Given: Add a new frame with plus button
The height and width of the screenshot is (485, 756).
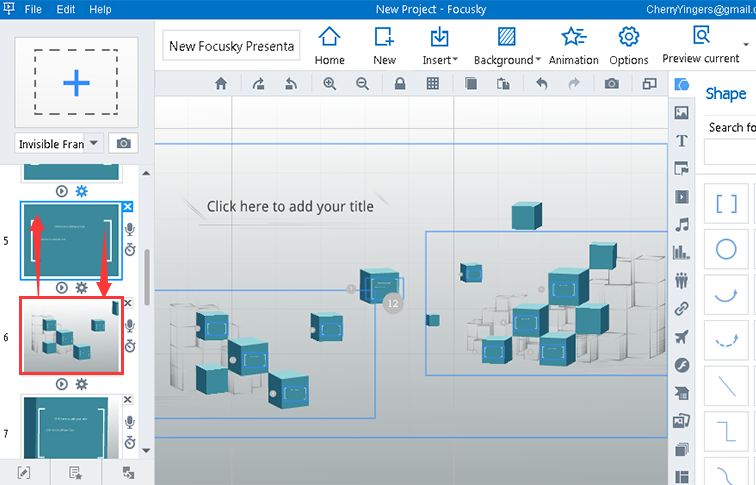Looking at the screenshot, I should (x=76, y=82).
